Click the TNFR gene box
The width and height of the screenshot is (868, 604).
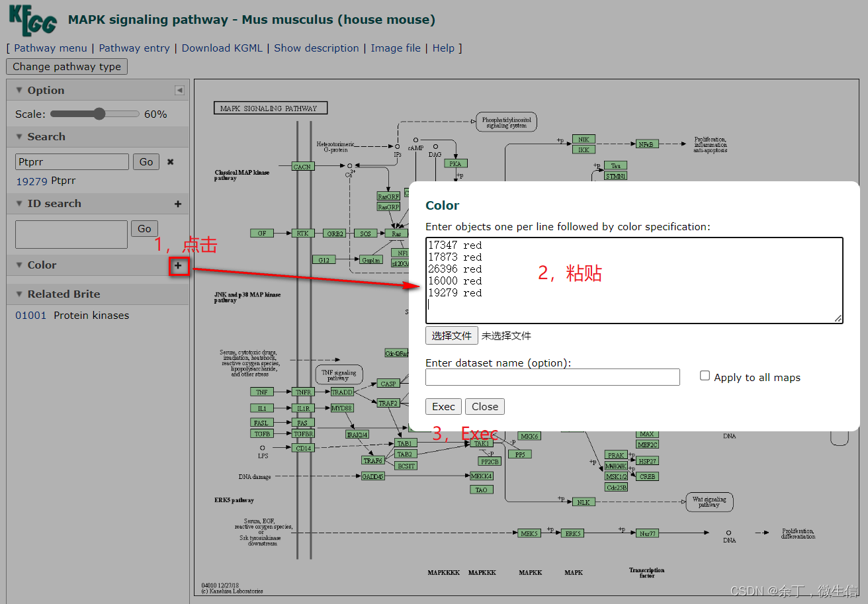[303, 392]
